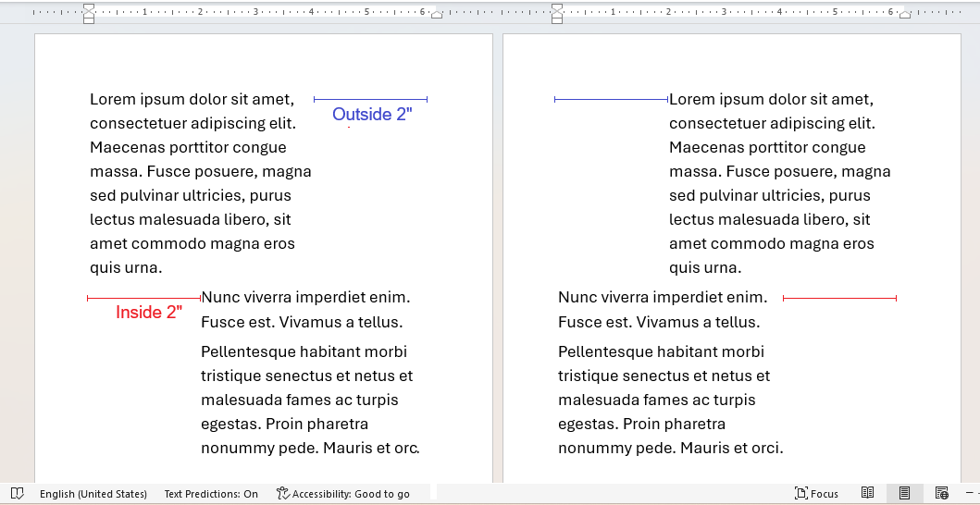Viewport: 980px width, 505px height.
Task: Select right indent marker on first page ruler
Action: pyautogui.click(x=437, y=15)
